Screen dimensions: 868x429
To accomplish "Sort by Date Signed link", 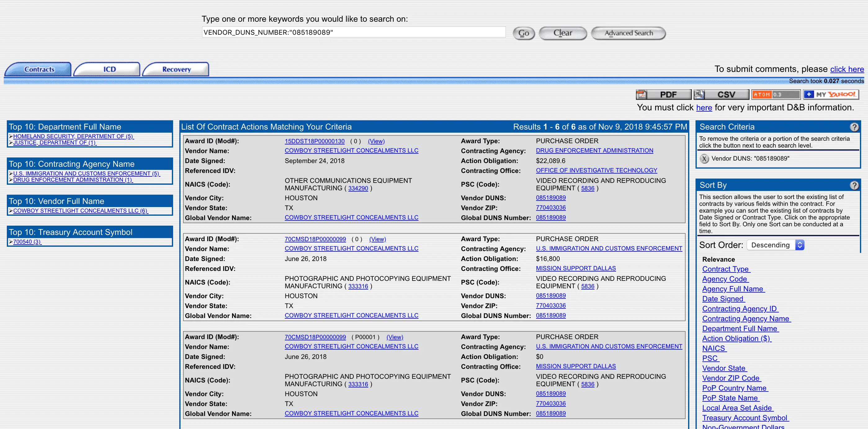I will click(723, 299).
